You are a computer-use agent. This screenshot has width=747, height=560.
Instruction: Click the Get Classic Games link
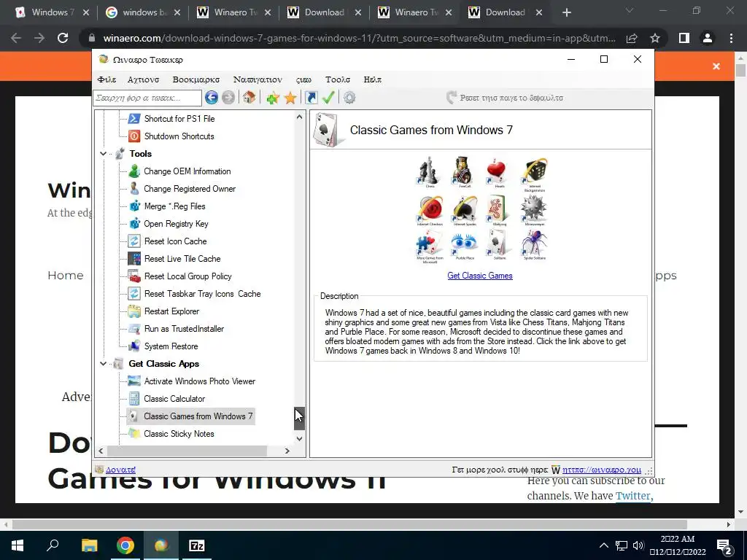[480, 276]
